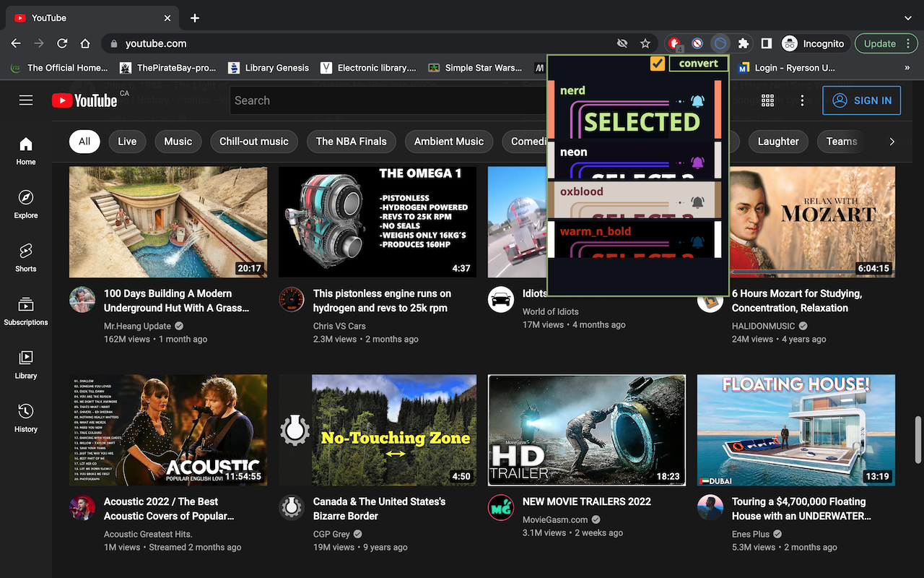The width and height of the screenshot is (924, 578).
Task: Select the nerd theme
Action: click(x=635, y=109)
